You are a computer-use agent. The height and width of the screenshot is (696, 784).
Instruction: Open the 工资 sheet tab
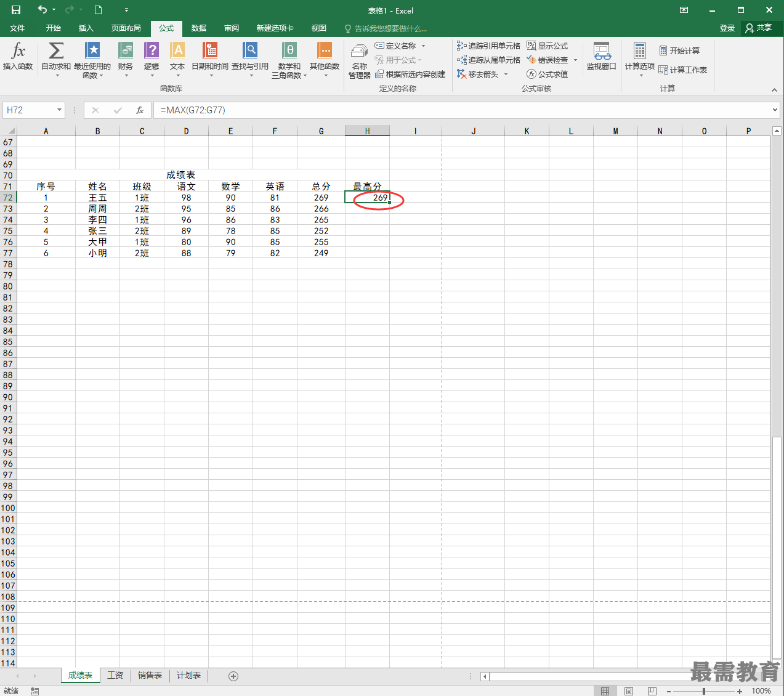pos(115,676)
